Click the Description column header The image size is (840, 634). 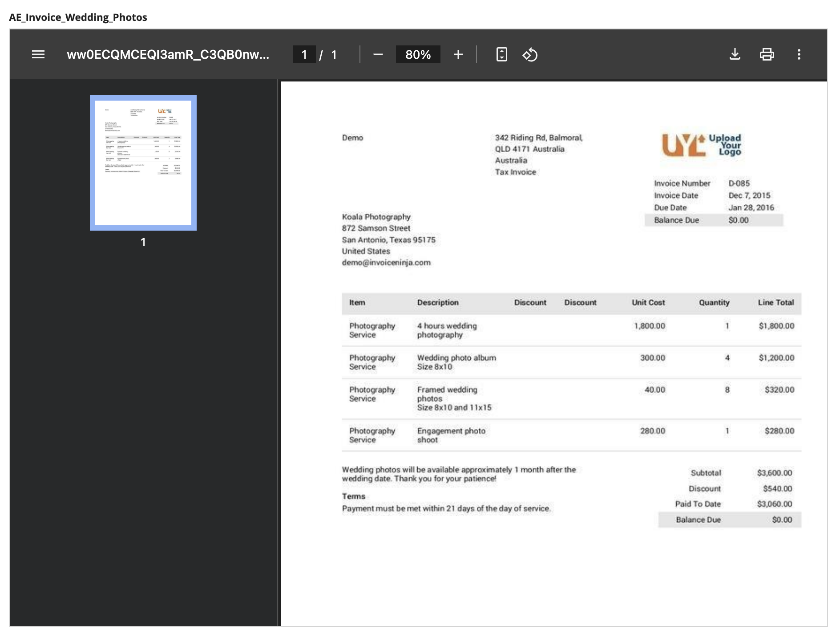438,303
